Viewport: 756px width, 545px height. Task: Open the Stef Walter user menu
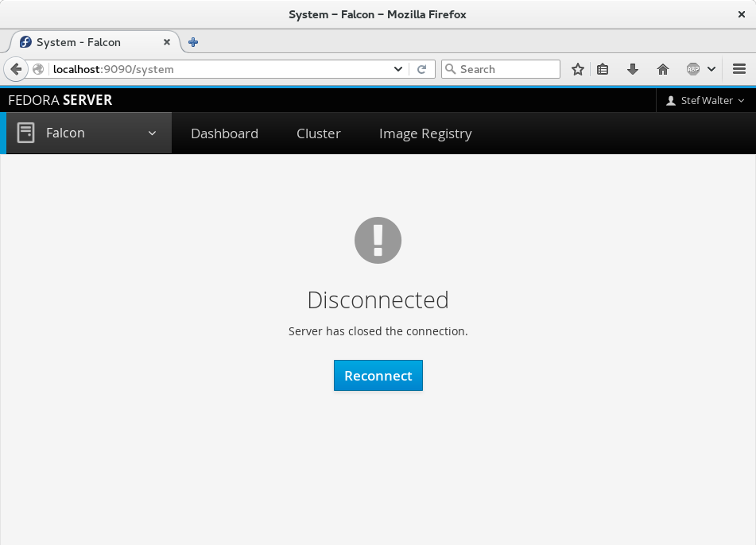point(705,100)
